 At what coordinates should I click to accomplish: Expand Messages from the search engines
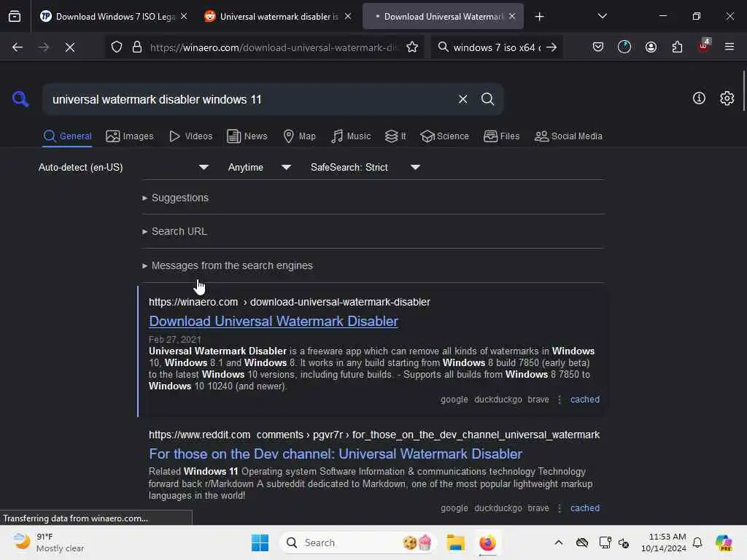[228, 265]
